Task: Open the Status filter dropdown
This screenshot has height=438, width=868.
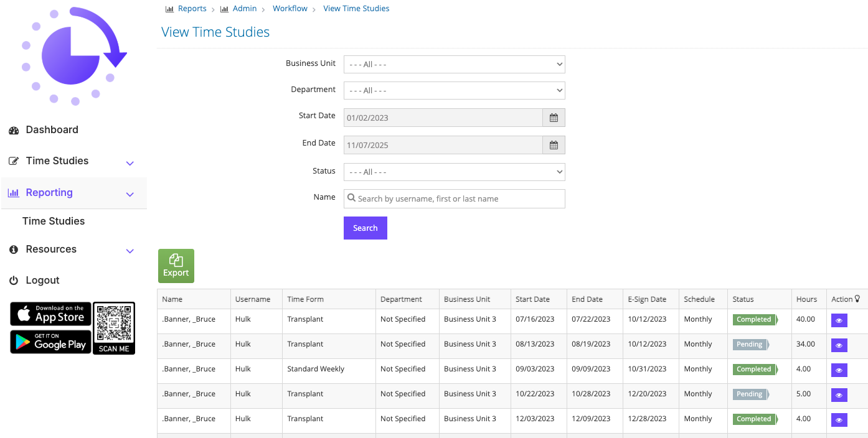Action: tap(455, 172)
